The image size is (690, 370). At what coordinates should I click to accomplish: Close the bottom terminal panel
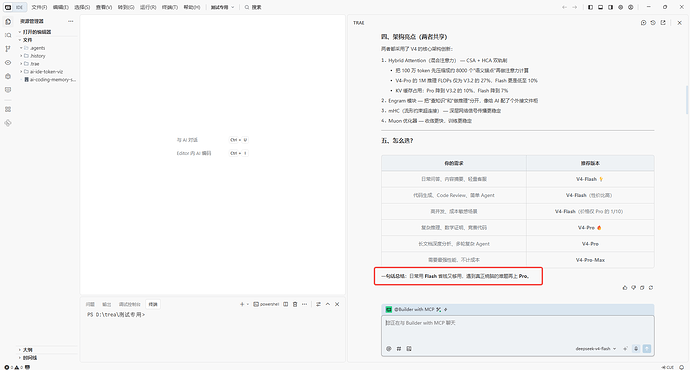(337, 304)
